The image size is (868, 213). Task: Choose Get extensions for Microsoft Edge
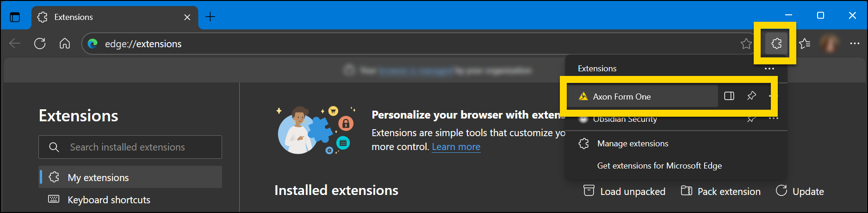659,166
